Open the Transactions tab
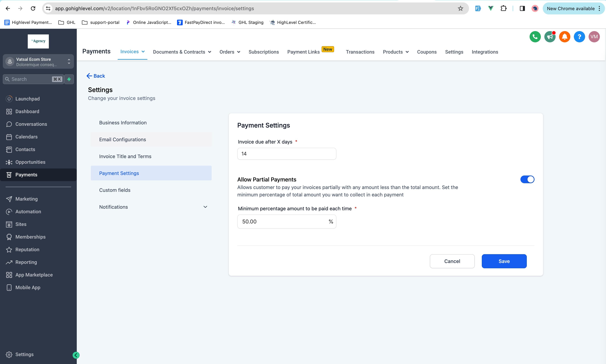This screenshot has height=364, width=606. click(x=360, y=52)
